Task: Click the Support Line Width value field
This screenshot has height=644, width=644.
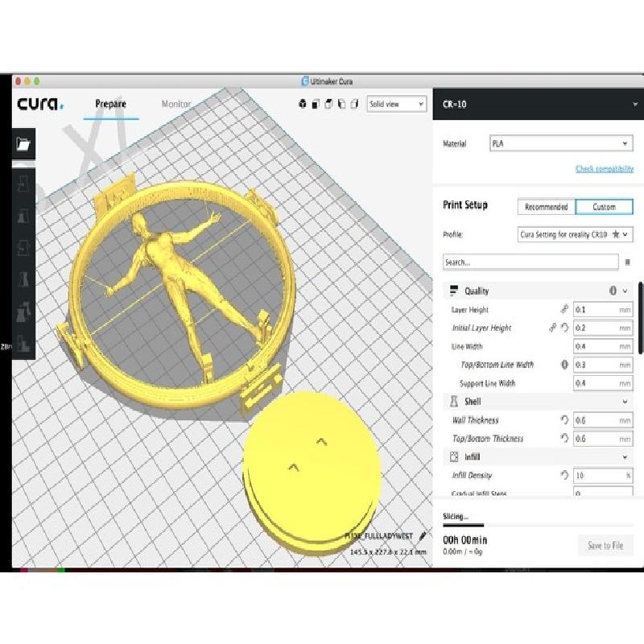Action: click(603, 383)
